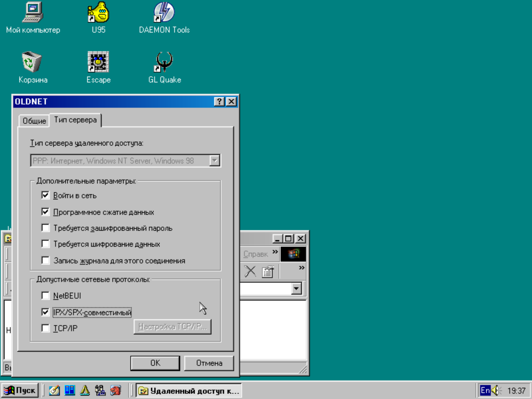This screenshot has height=399, width=532.
Task: Select the U95 submarine desktop icon
Action: [x=98, y=13]
